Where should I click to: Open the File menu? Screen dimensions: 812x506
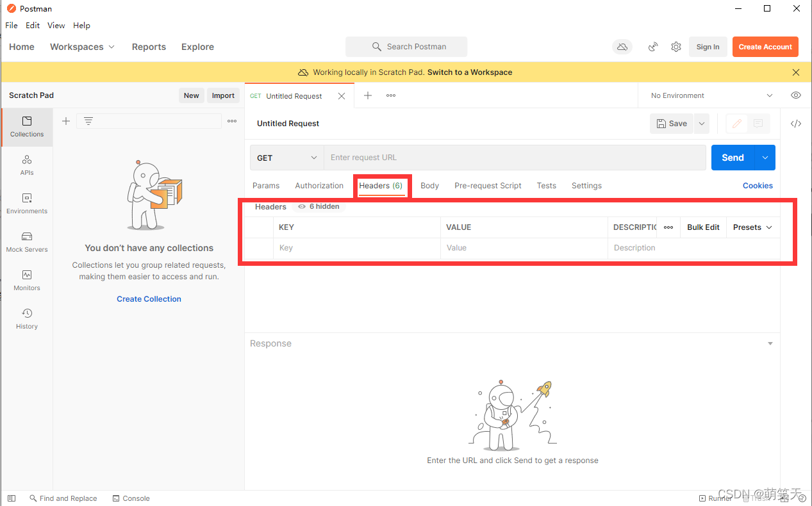click(x=12, y=26)
